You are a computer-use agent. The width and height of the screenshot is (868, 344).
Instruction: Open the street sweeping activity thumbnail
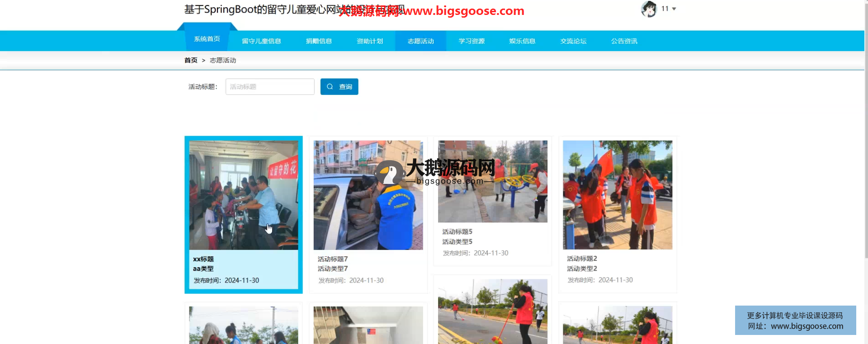(x=492, y=311)
